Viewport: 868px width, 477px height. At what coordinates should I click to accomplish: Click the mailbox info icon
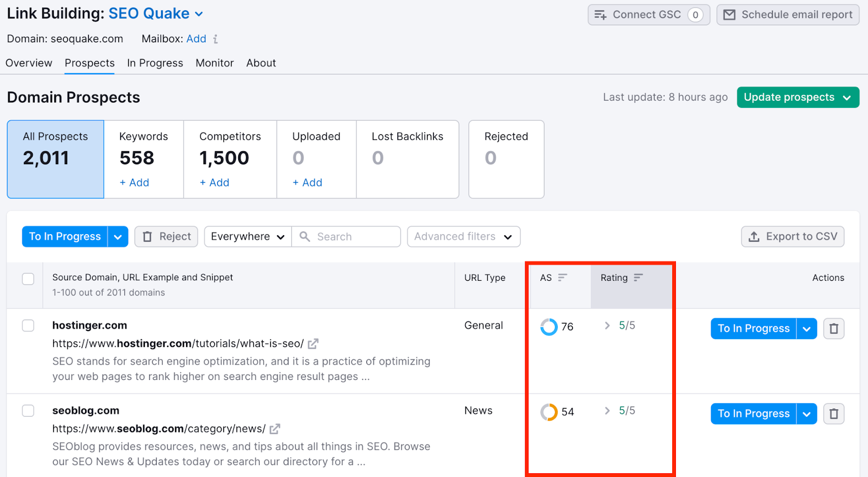pyautogui.click(x=215, y=39)
